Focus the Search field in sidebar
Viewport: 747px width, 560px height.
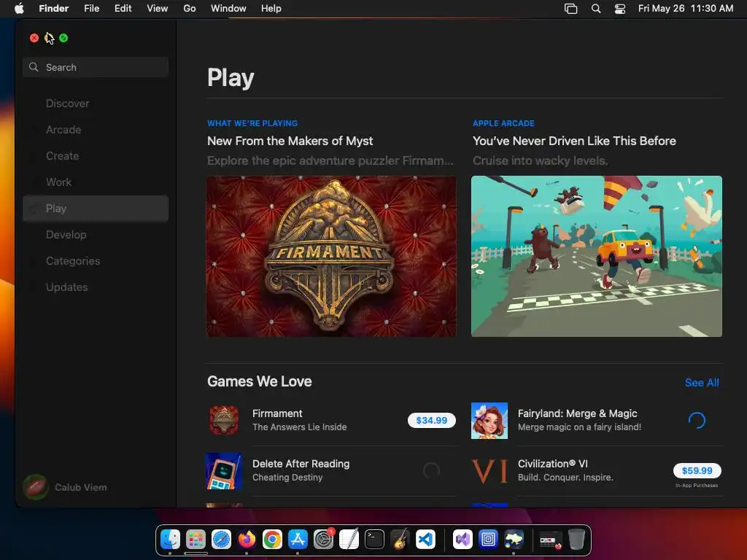(96, 67)
